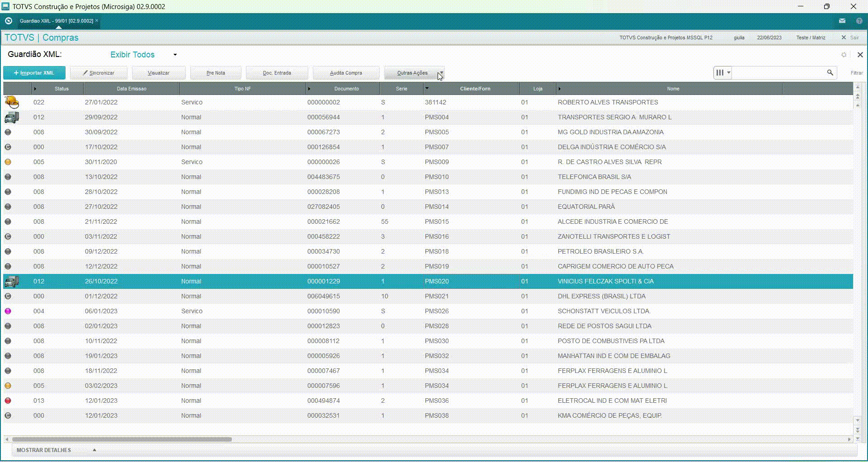Click gray status dot for MG GOLD INDUSTRIA
The image size is (868, 462).
8,132
